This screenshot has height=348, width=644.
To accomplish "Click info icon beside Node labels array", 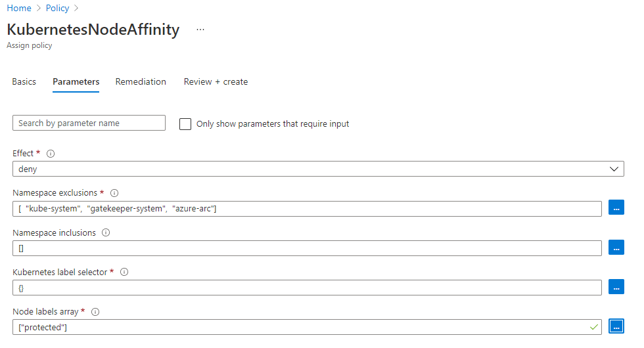I will (x=95, y=312).
